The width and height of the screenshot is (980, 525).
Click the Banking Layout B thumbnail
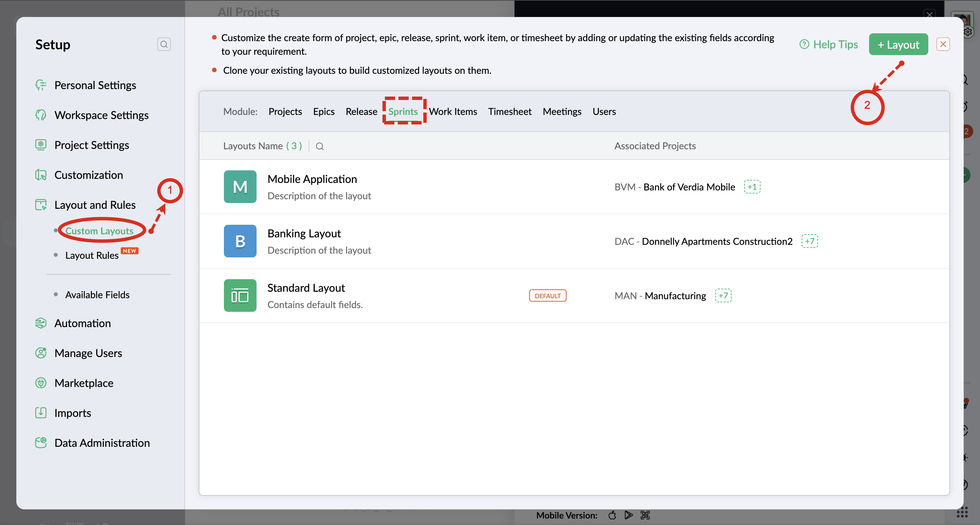[x=240, y=241]
